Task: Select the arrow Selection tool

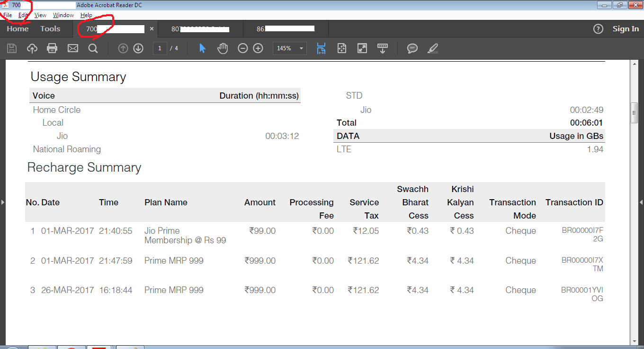Action: point(202,48)
